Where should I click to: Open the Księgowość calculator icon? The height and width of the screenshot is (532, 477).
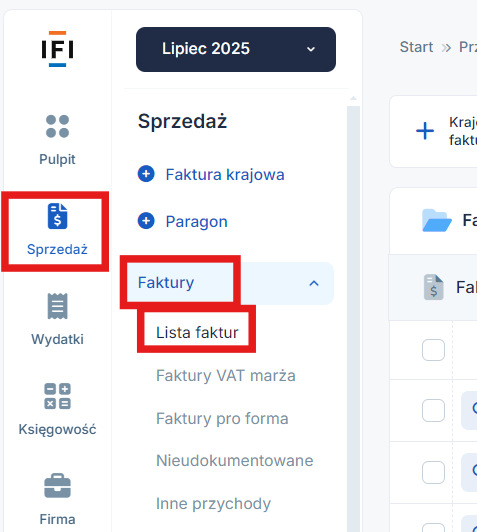57,396
